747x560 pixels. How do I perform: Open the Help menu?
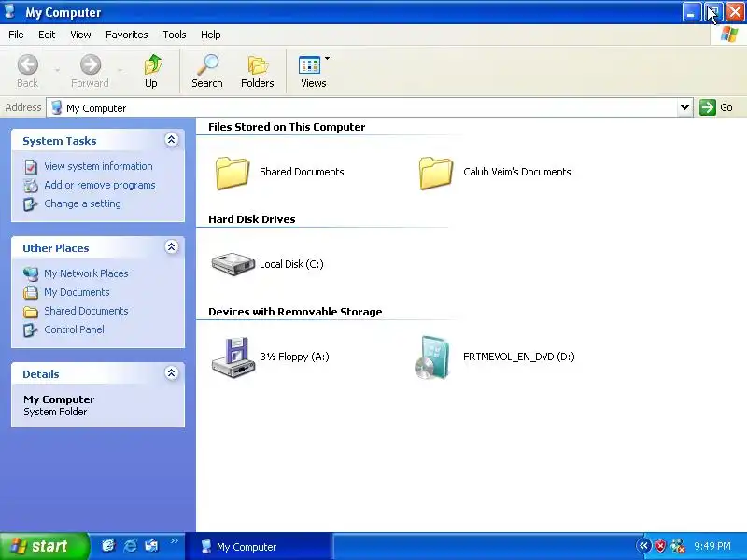211,35
